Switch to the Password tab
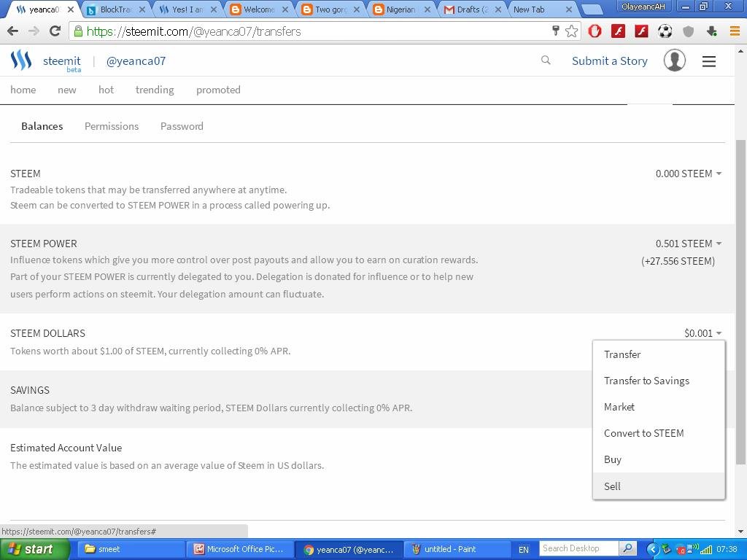Image resolution: width=747 pixels, height=560 pixels. 182,126
